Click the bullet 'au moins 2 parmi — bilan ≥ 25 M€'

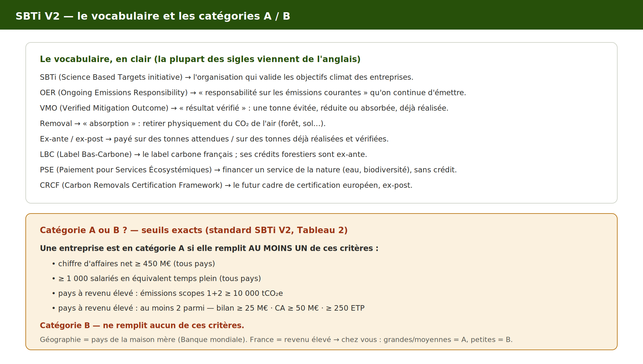[x=208, y=308]
